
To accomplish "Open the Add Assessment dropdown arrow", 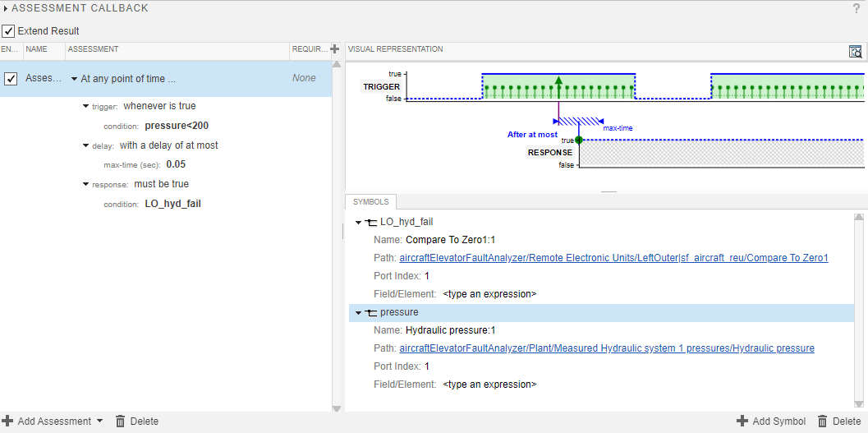I will [x=99, y=421].
